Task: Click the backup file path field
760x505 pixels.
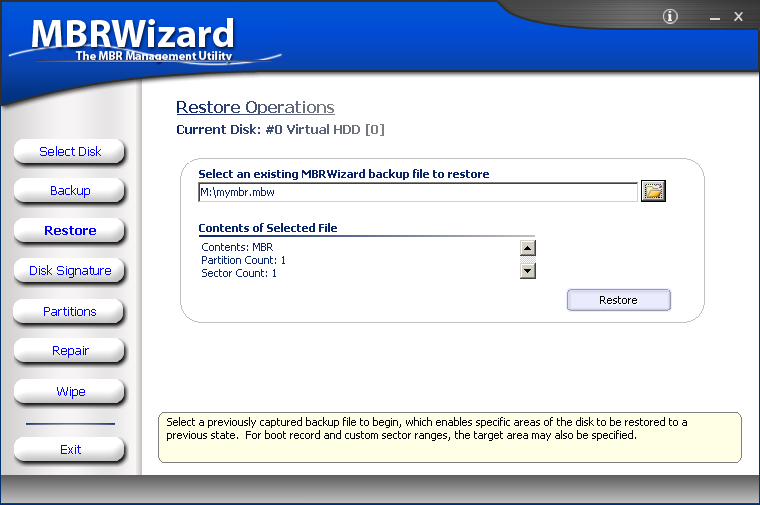Action: pyautogui.click(x=417, y=192)
